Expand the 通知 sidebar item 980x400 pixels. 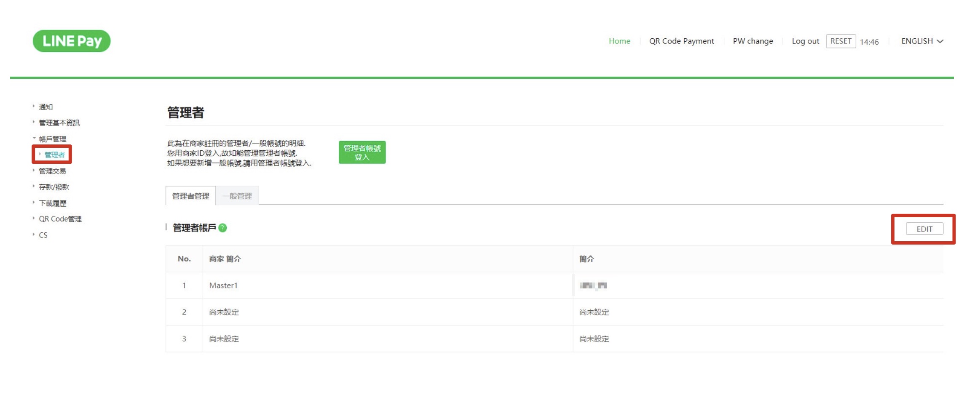pyautogui.click(x=46, y=107)
